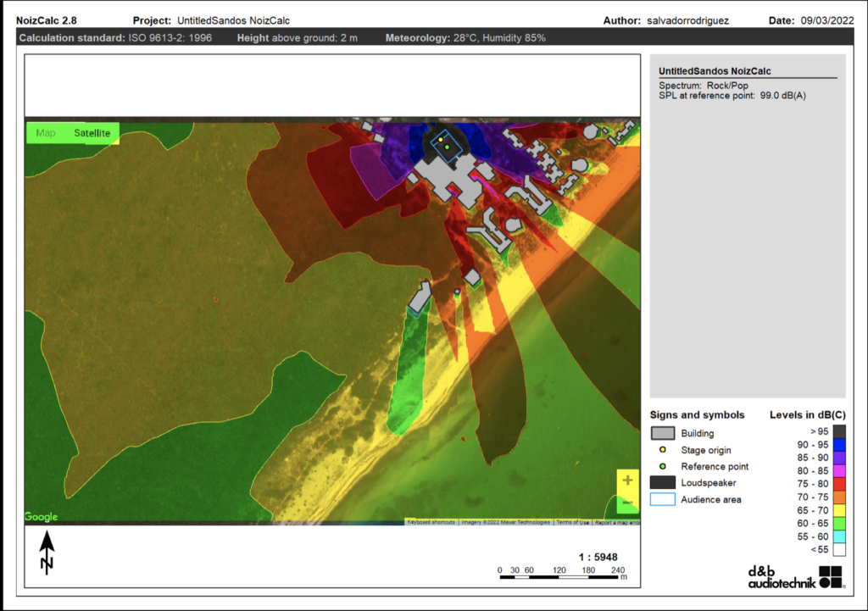Click the Building symbol in the legend
Image resolution: width=868 pixels, height=611 pixels.
[x=662, y=433]
